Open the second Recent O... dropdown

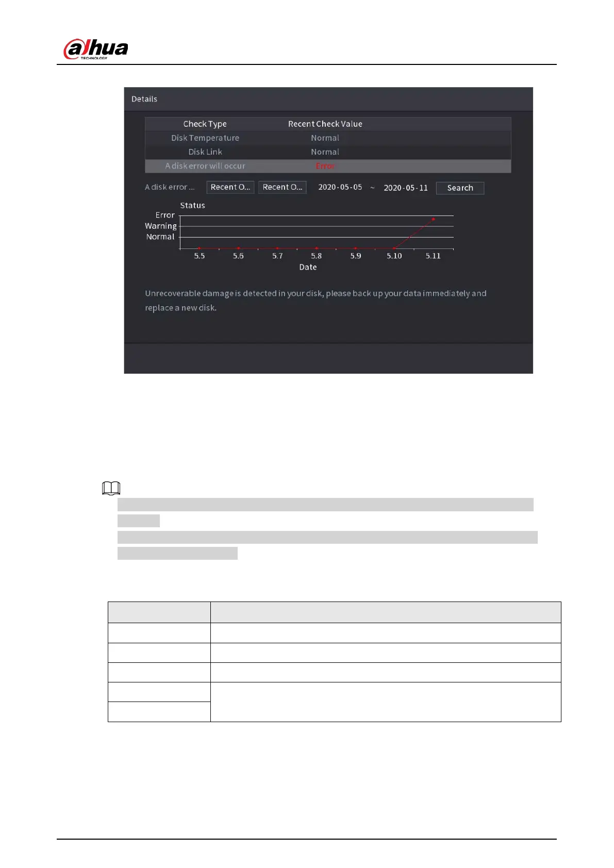click(283, 187)
